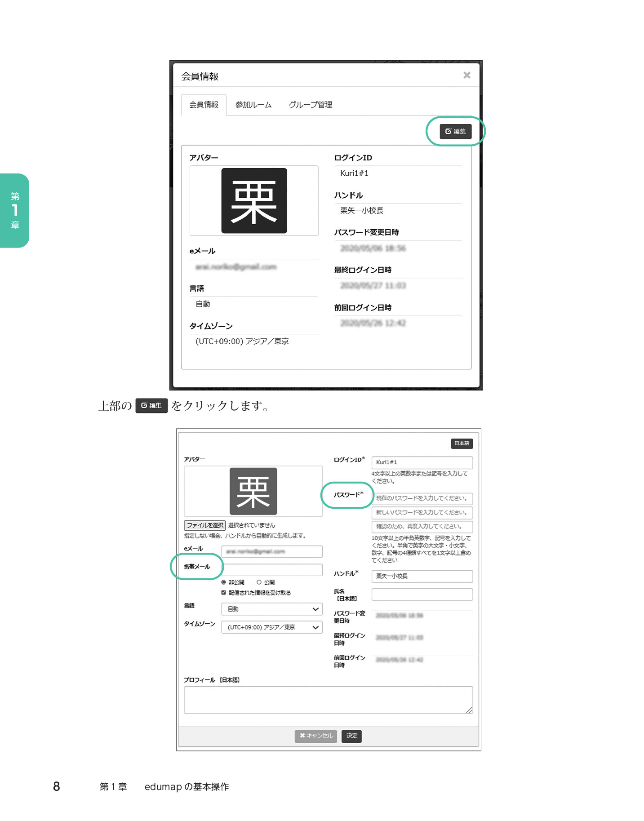Click the avatar thumbnail in the edit form
The height and width of the screenshot is (821, 644).
[x=253, y=491]
